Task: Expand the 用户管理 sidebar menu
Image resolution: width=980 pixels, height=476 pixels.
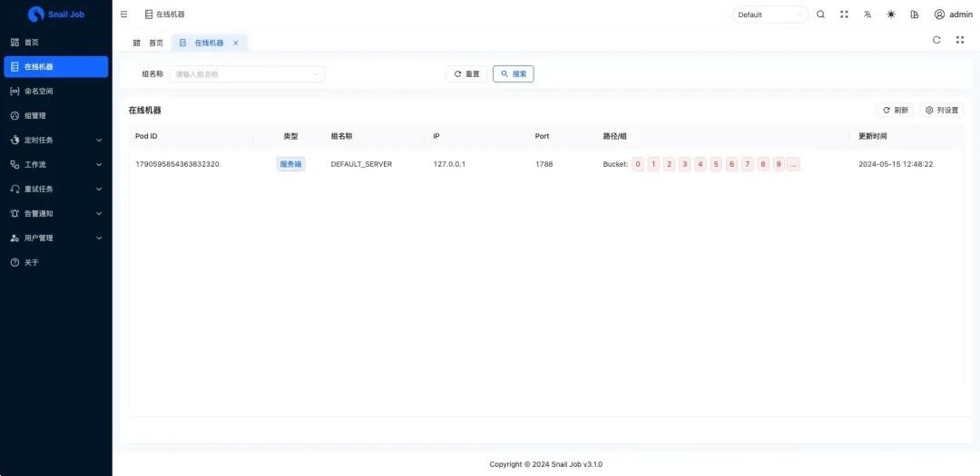Action: tap(55, 238)
